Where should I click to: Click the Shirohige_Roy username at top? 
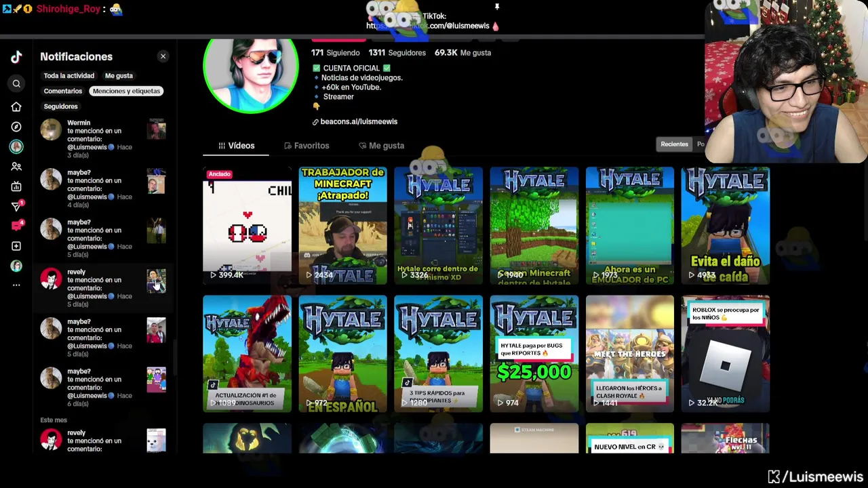[x=68, y=9]
